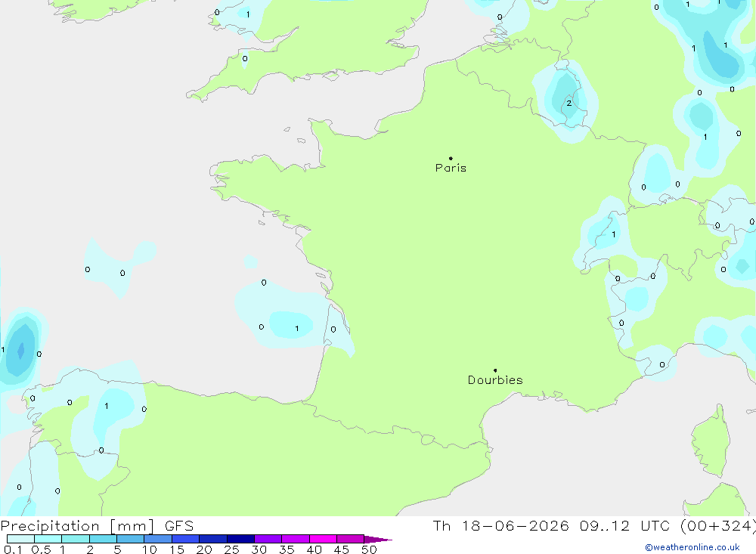This screenshot has width=756, height=554.
Task: Pick the 2–5 mm light blue legend swatch
Action: (x=103, y=539)
